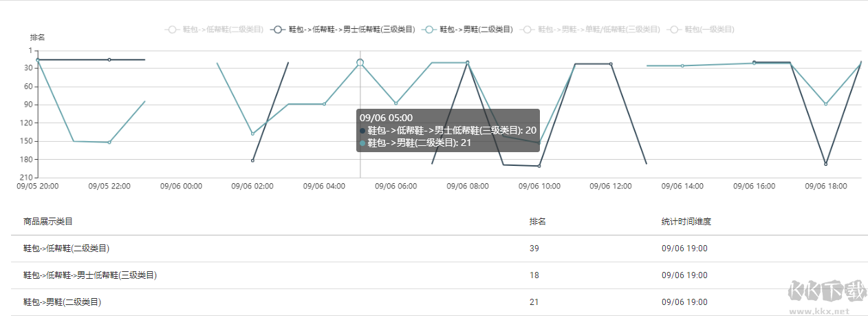Viewport: 868px width, 316px height.
Task: Select table row 鞋包->低帮鞋(二级类目)
Action: (x=440, y=249)
